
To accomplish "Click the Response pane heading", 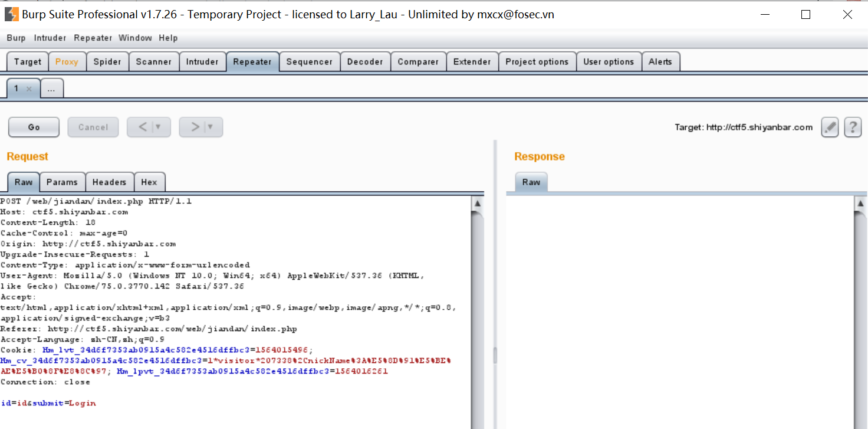I will (540, 156).
